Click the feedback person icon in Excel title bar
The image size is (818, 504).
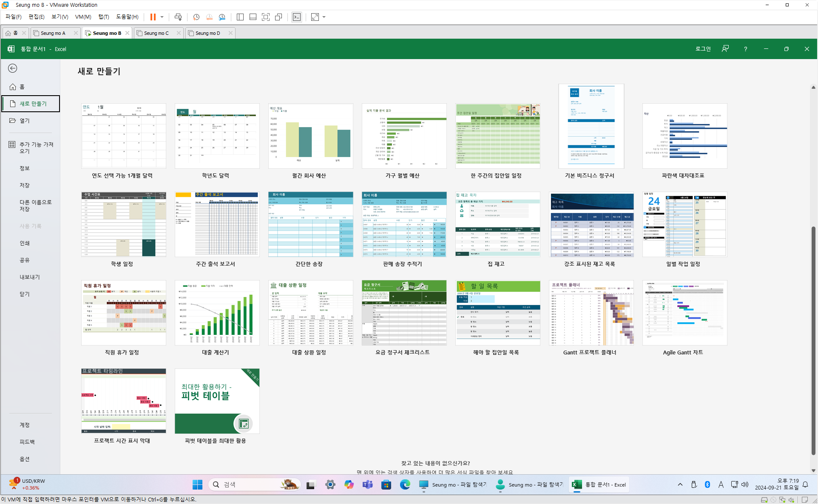(725, 49)
